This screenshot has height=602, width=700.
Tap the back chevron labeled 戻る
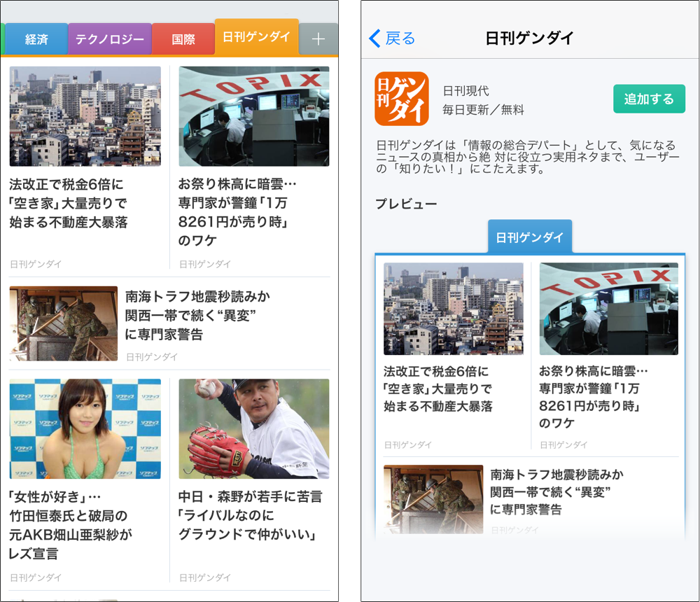(393, 38)
